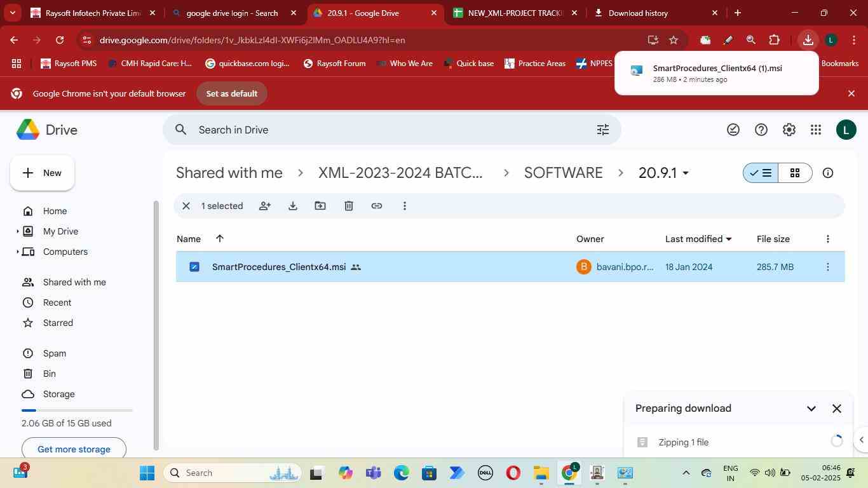Dismiss default browser notification bar
Viewport: 868px width, 488px height.
click(x=851, y=93)
